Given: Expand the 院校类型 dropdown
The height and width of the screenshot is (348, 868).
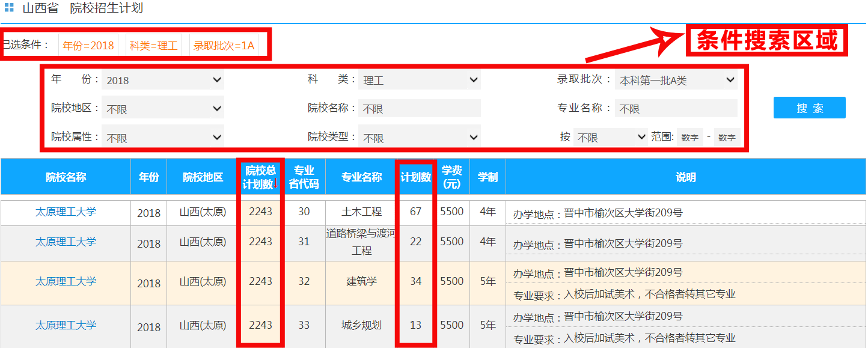Looking at the screenshot, I should click(419, 138).
